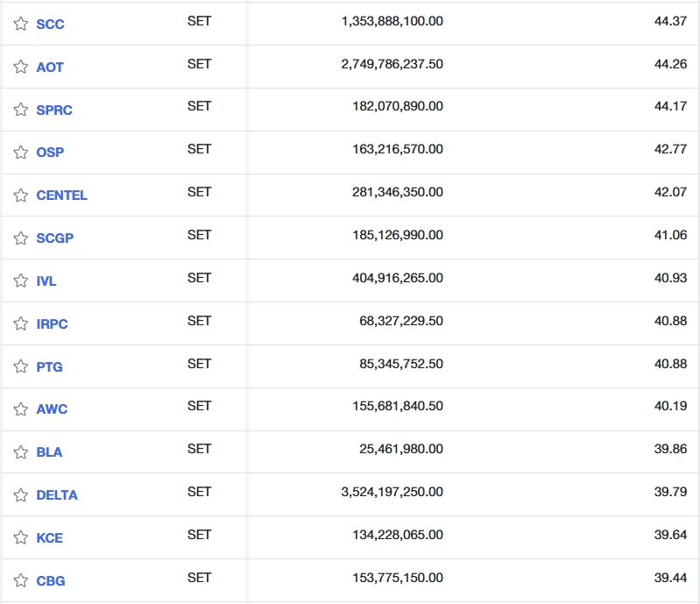Open the SCC stock link

(x=50, y=25)
